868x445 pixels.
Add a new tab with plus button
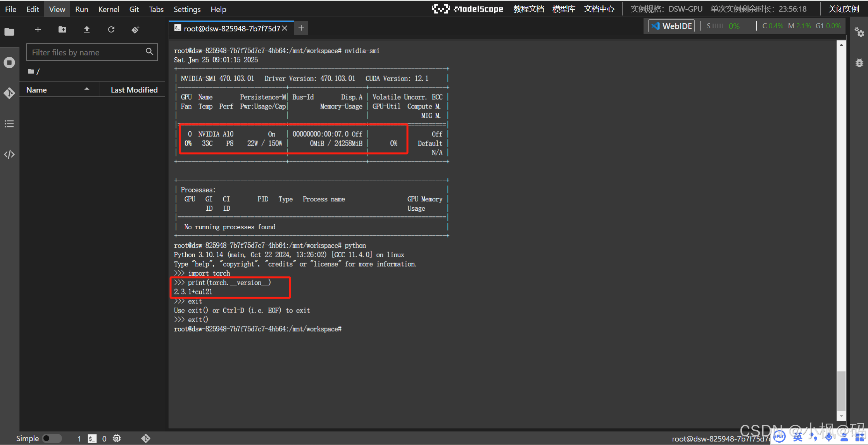[x=301, y=28]
